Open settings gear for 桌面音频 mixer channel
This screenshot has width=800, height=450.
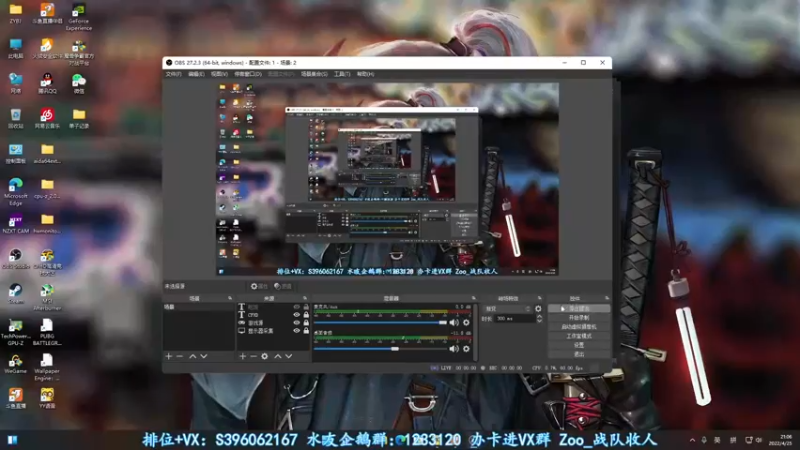coord(466,349)
